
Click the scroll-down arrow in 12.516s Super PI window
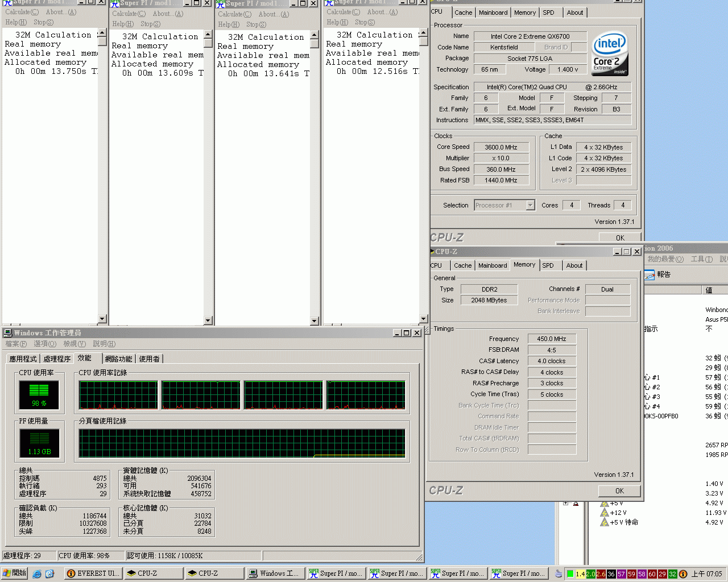423,319
